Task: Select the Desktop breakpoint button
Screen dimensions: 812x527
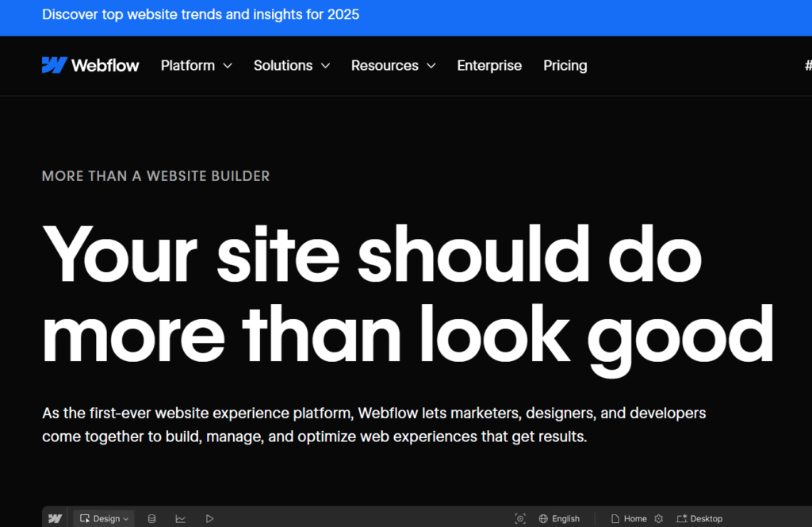Action: [x=699, y=519]
